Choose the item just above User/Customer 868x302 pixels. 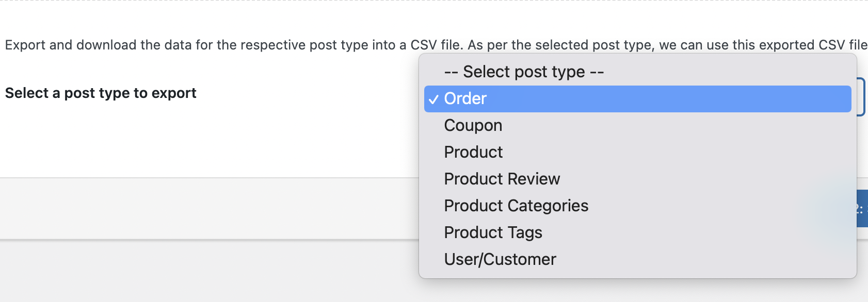(637, 233)
